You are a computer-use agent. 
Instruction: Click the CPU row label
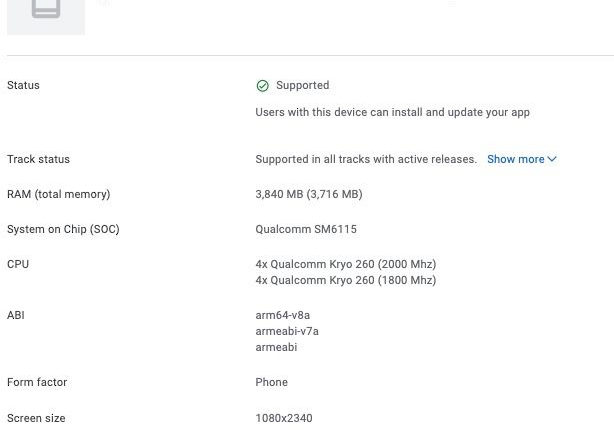click(18, 264)
